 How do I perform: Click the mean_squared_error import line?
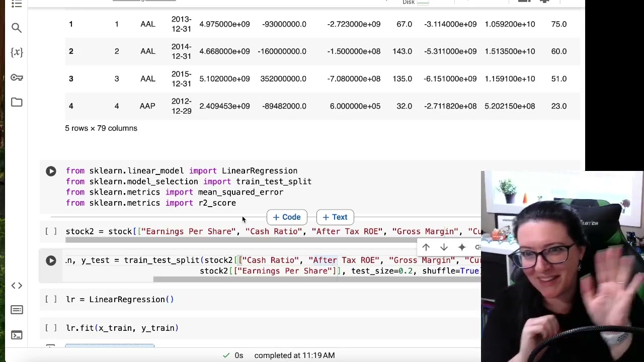[175, 192]
